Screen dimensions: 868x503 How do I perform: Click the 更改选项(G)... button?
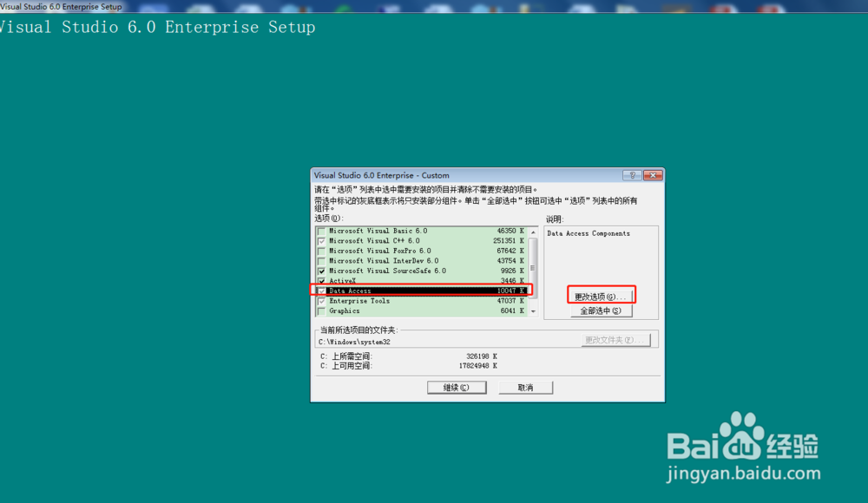[x=602, y=297]
